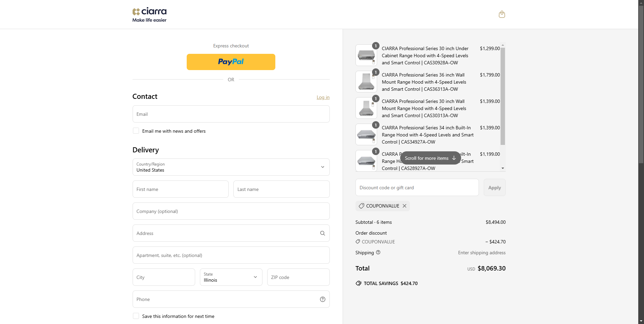Click the CAS30928A-OW product title
This screenshot has width=644, height=324.
(x=425, y=56)
